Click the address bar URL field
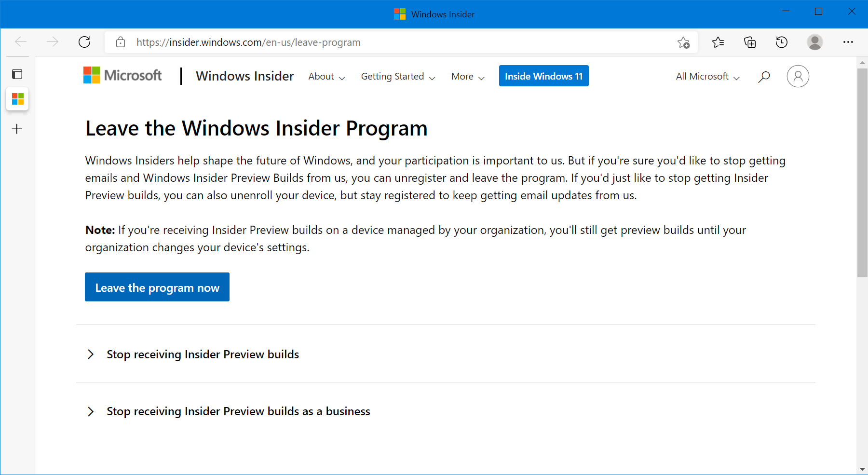The image size is (868, 475). coord(386,42)
